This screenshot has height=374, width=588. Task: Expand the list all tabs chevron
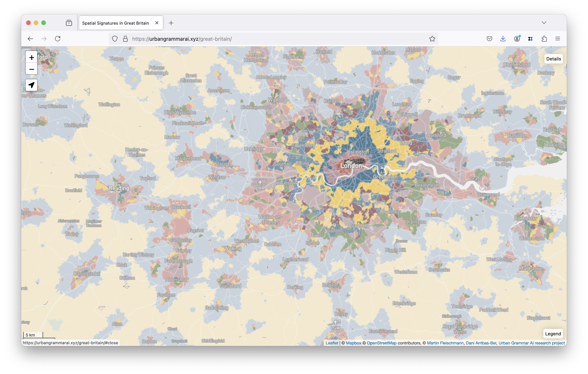pos(544,23)
